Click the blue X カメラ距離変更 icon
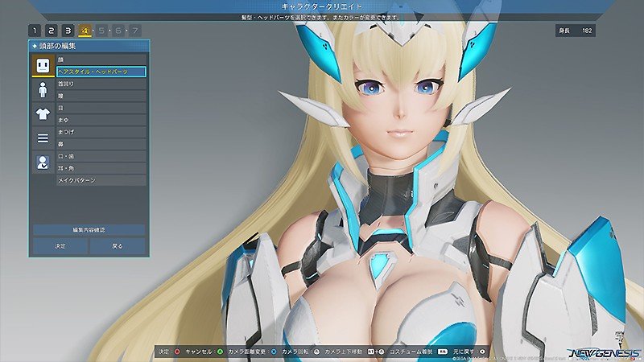The width and height of the screenshot is (644, 362). click(274, 352)
